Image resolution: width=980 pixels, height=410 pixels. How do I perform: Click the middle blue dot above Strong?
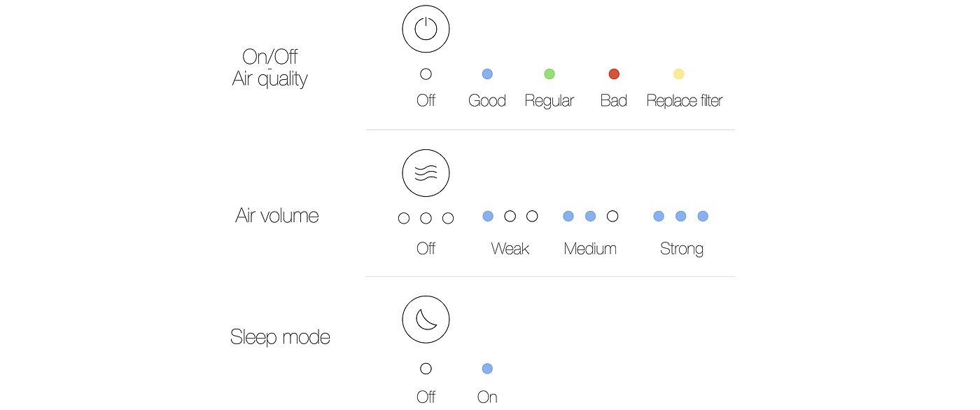click(680, 216)
